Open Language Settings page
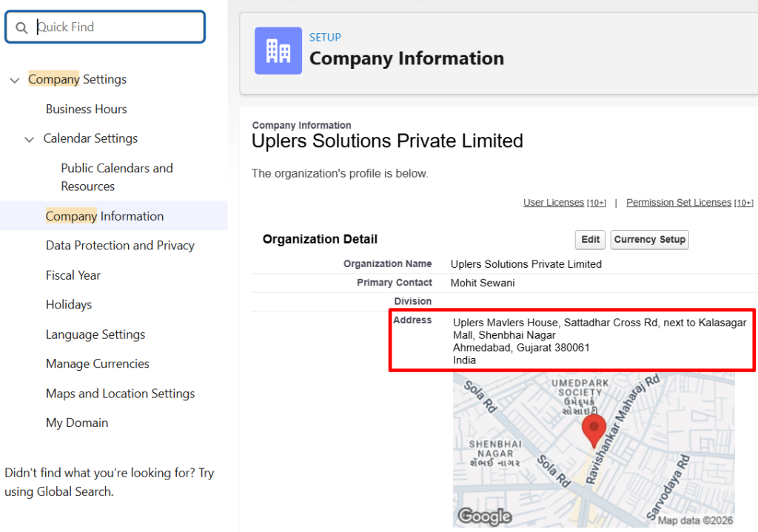Image resolution: width=758 pixels, height=532 pixels. [95, 334]
